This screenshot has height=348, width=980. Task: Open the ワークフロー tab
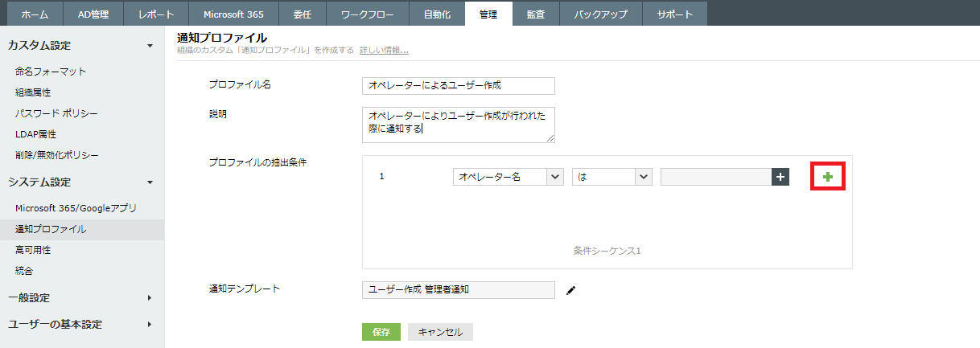[369, 14]
